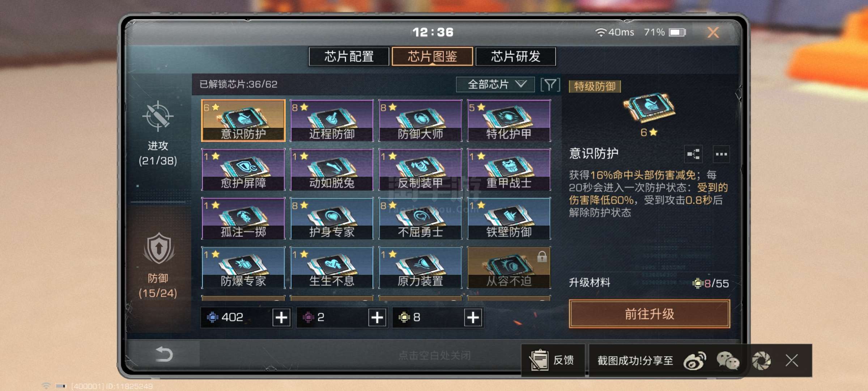The image size is (868, 391).
Task: Select the locked 从容不迫 chip
Action: point(509,268)
